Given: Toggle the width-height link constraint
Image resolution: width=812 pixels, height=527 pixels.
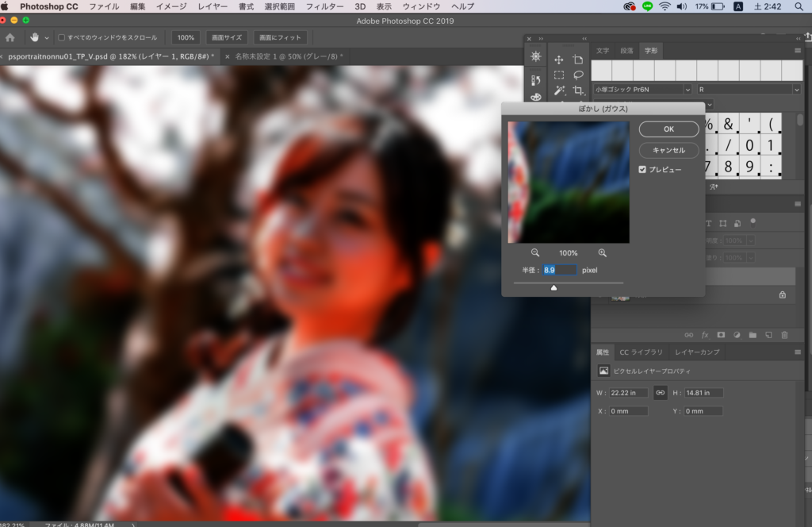Looking at the screenshot, I should (x=660, y=393).
